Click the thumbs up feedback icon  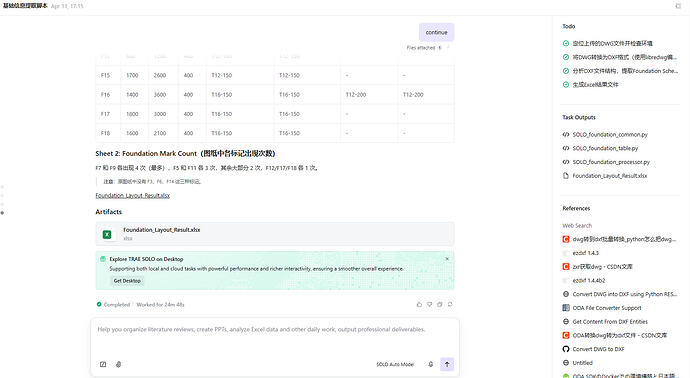tap(419, 305)
